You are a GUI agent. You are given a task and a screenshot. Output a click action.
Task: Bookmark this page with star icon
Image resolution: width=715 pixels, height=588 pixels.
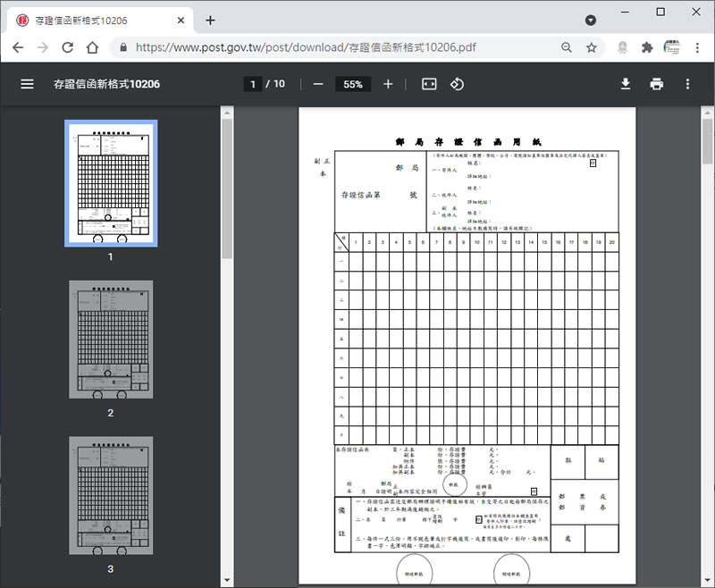(x=591, y=47)
